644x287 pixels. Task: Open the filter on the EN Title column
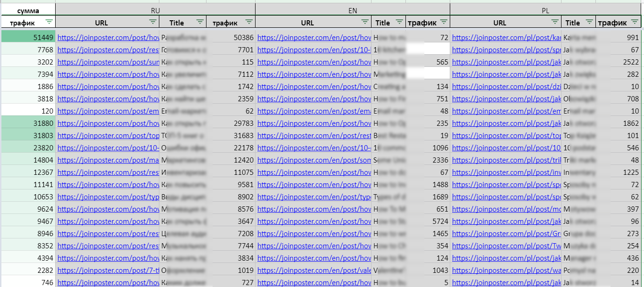click(399, 22)
